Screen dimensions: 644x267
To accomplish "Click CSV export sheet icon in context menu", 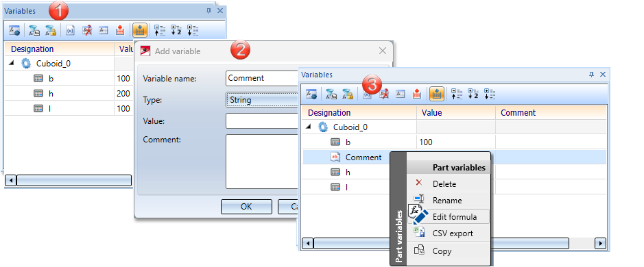I will [419, 233].
